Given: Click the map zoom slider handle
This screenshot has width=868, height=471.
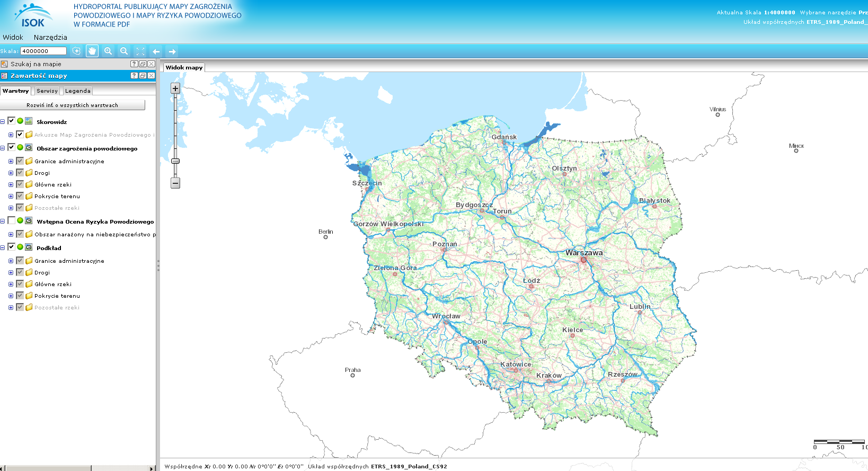Looking at the screenshot, I should (175, 161).
